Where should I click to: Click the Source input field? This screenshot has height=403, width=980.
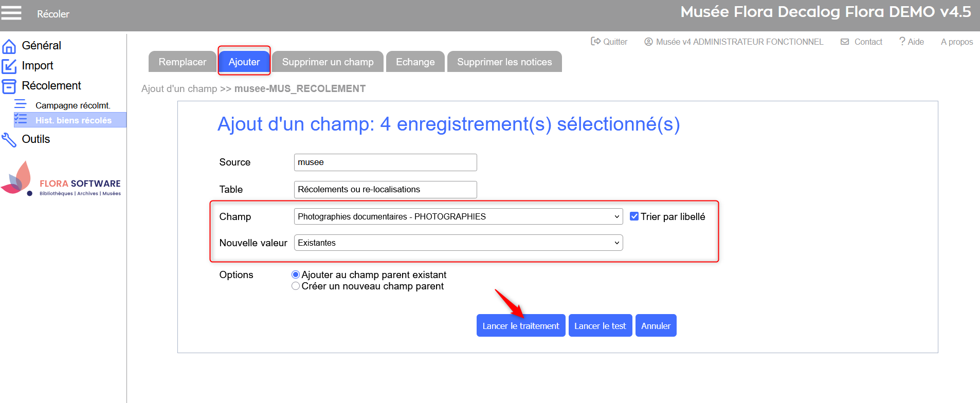tap(385, 162)
